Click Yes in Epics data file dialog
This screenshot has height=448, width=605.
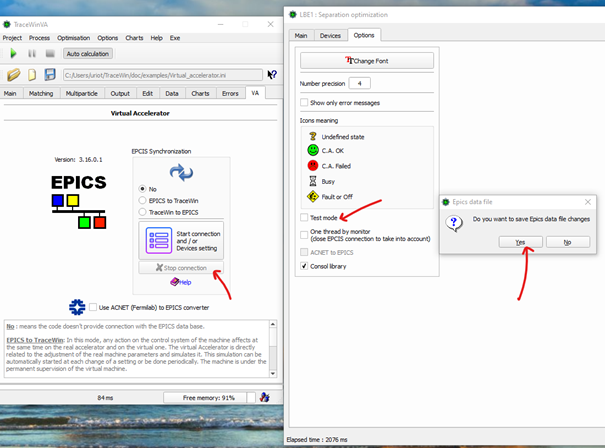521,242
